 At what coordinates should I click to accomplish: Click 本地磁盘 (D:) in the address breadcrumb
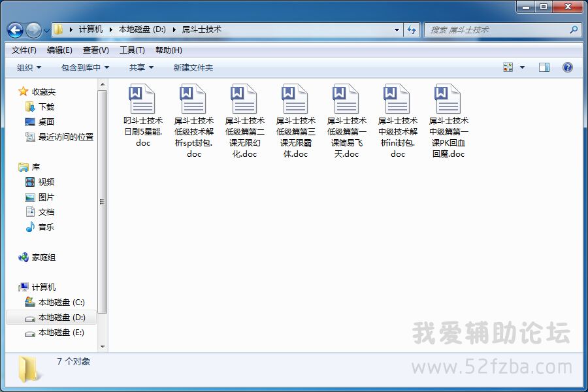[x=142, y=29]
